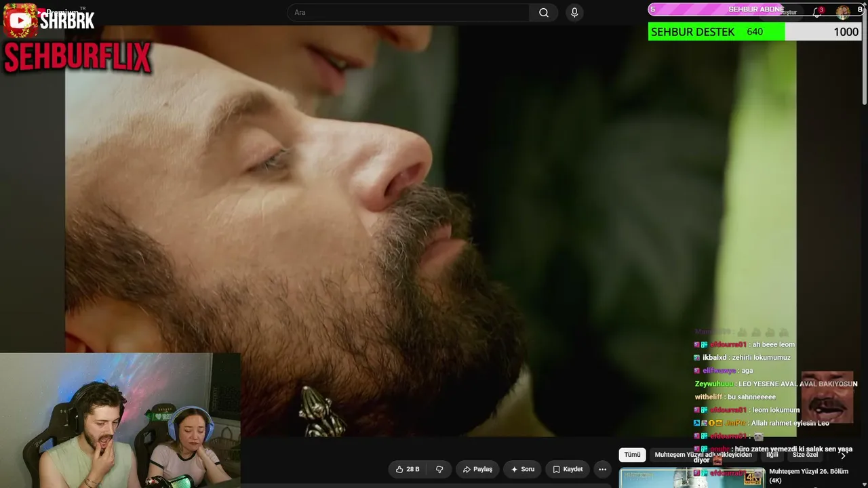Screen dimensions: 868x488
Task: Click the Soru ask button
Action: point(523,469)
